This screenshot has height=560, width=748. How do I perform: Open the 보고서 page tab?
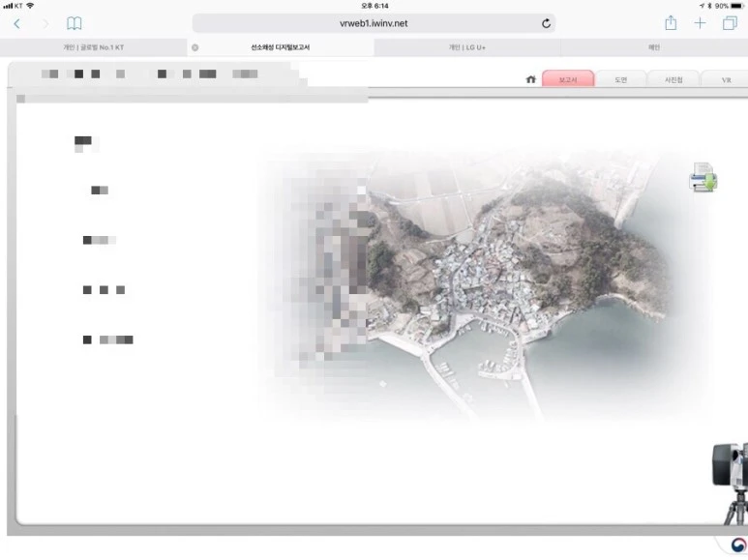(x=568, y=78)
